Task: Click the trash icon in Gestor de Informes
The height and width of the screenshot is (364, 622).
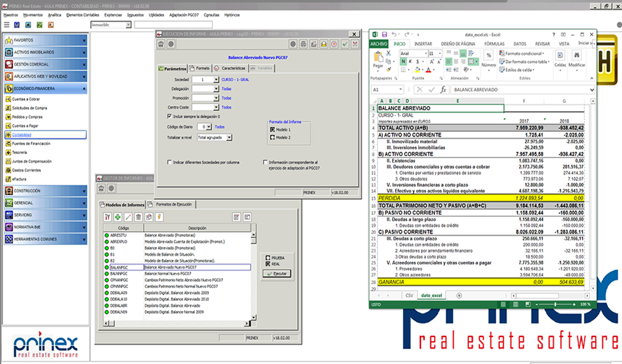Action: pyautogui.click(x=139, y=217)
